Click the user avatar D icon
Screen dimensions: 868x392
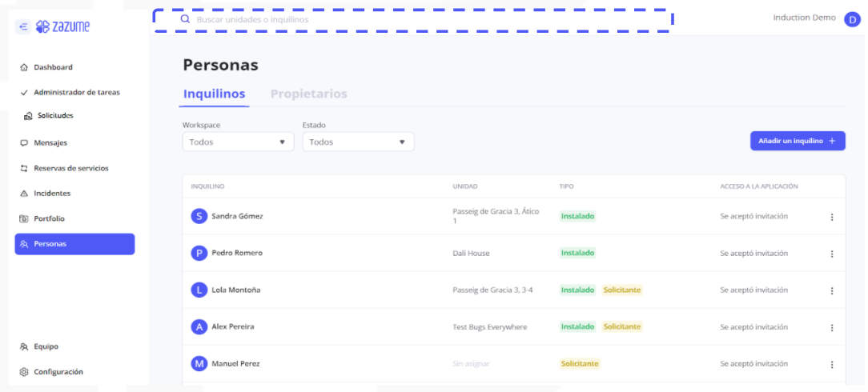852,19
